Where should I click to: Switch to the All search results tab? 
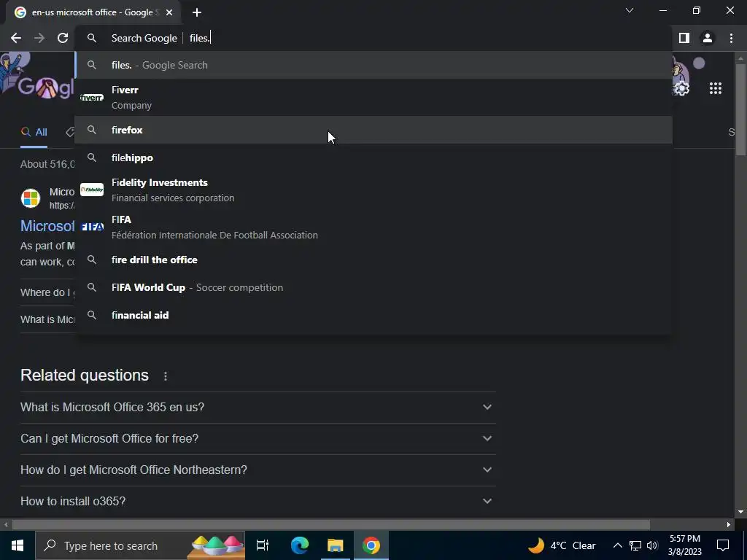34,133
